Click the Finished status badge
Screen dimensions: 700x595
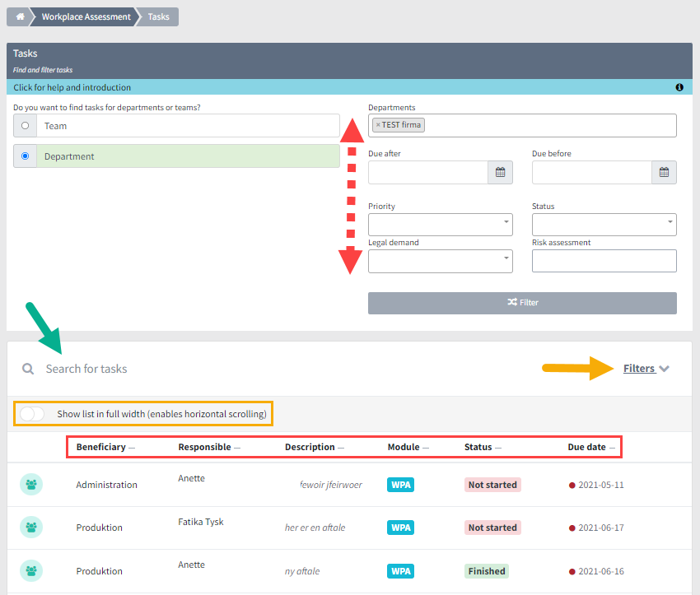[x=487, y=571]
